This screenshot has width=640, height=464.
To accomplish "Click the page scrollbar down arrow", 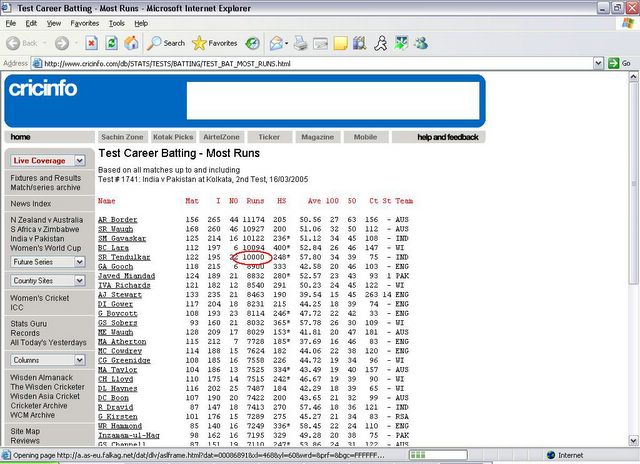I will tap(633, 441).
